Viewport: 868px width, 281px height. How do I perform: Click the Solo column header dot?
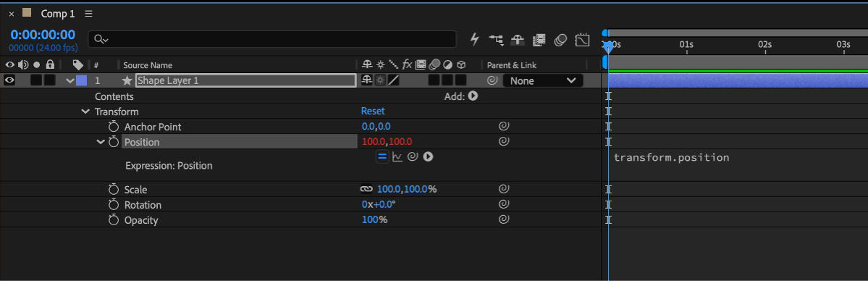pyautogui.click(x=36, y=65)
